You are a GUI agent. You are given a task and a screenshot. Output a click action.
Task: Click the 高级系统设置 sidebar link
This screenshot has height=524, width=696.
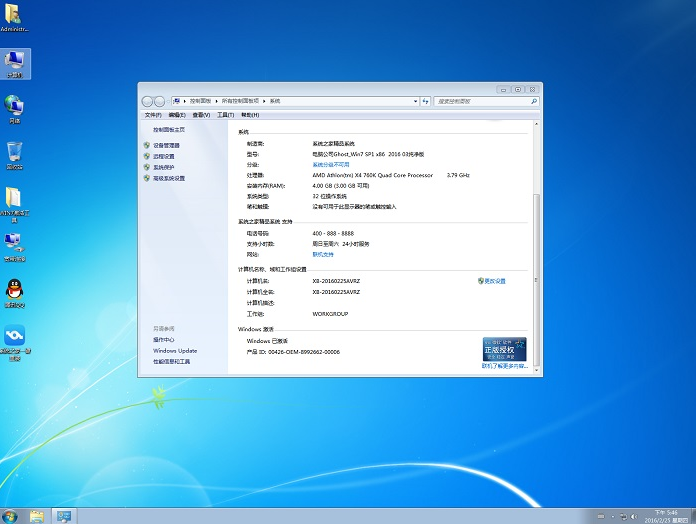point(168,178)
